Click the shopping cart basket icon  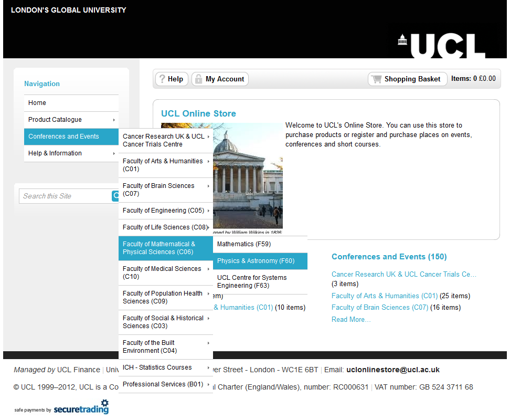pos(376,79)
